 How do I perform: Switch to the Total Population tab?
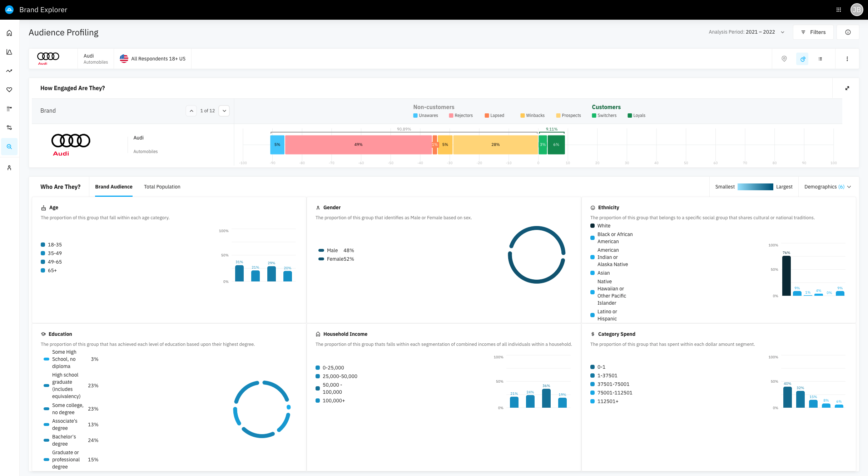pos(162,187)
